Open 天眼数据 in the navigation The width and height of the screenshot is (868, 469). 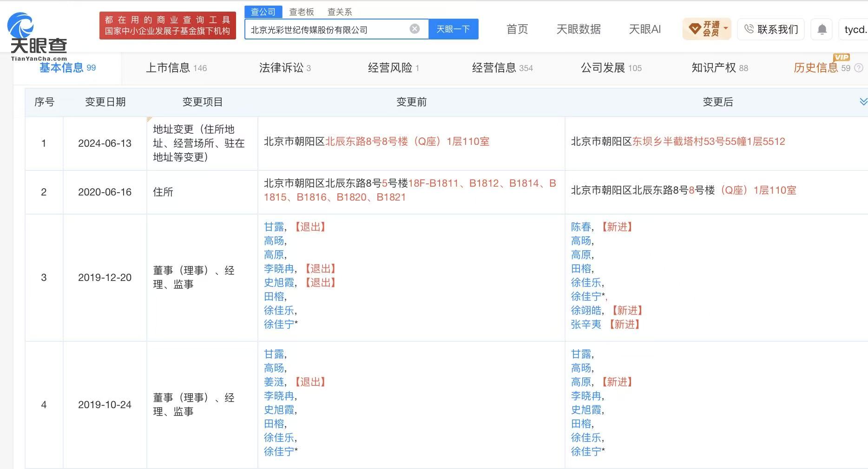pyautogui.click(x=579, y=30)
